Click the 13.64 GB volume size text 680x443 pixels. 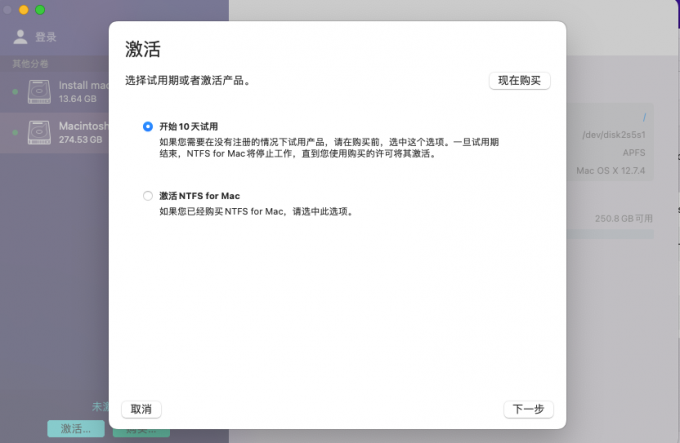click(78, 99)
